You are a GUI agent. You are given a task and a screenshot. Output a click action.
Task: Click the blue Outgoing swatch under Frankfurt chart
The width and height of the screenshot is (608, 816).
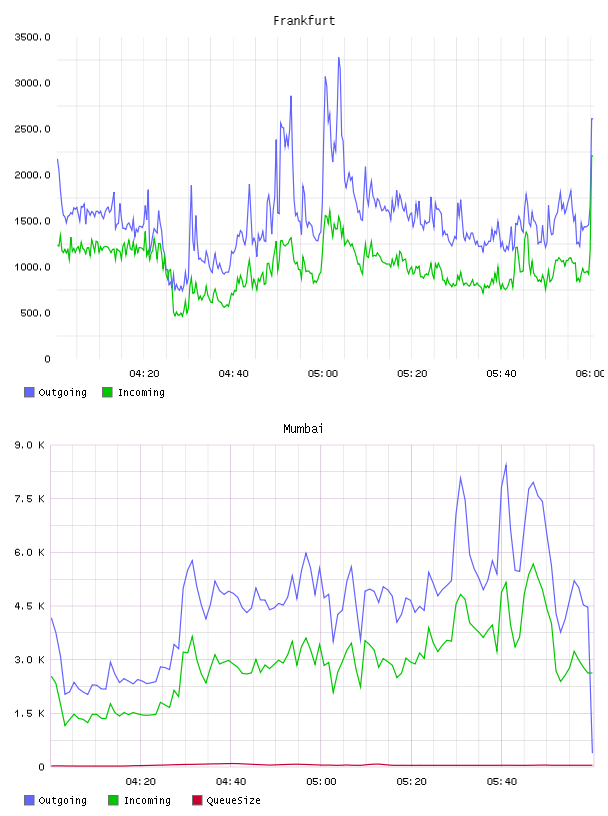(29, 392)
